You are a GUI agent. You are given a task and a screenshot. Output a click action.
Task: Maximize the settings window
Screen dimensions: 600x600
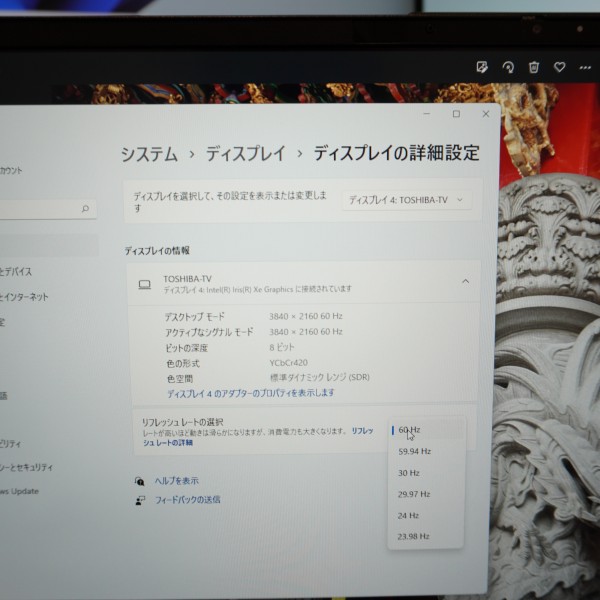[456, 114]
